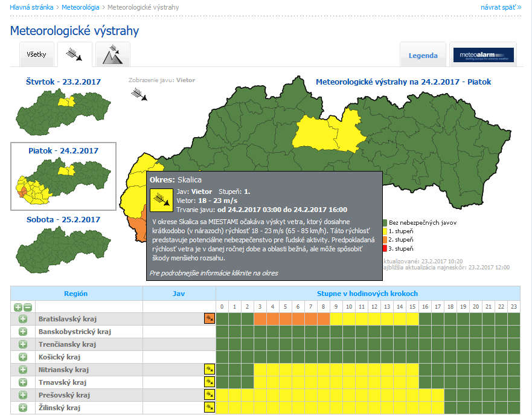Collapse all regions with minus button
This screenshot has width=532, height=415.
(28, 306)
